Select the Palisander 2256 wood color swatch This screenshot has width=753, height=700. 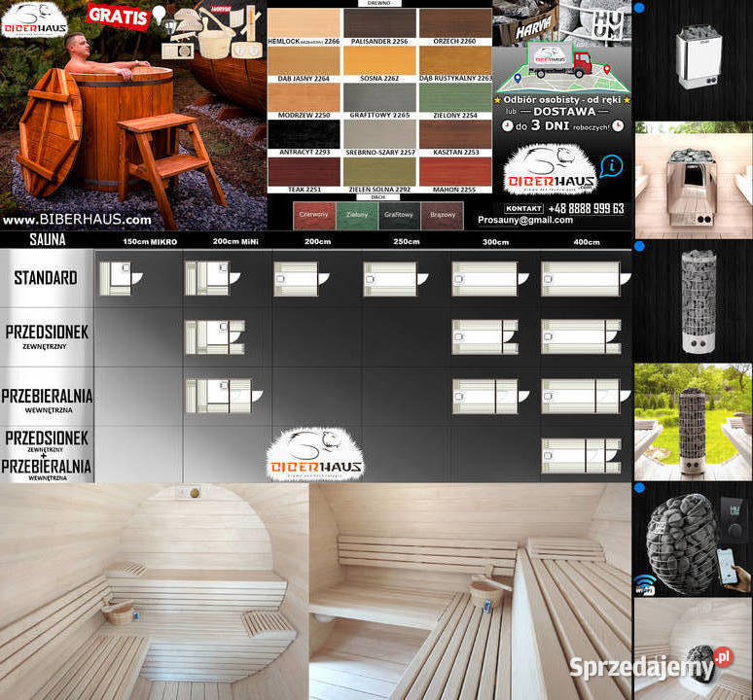(379, 27)
